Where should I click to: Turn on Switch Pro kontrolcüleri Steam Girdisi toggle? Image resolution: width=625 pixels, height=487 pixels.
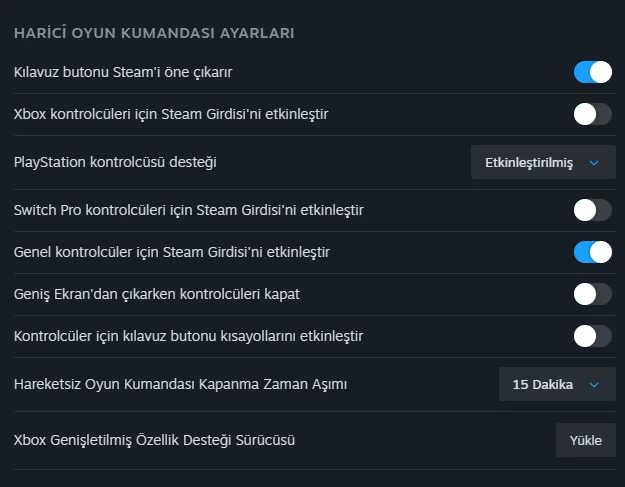point(592,210)
